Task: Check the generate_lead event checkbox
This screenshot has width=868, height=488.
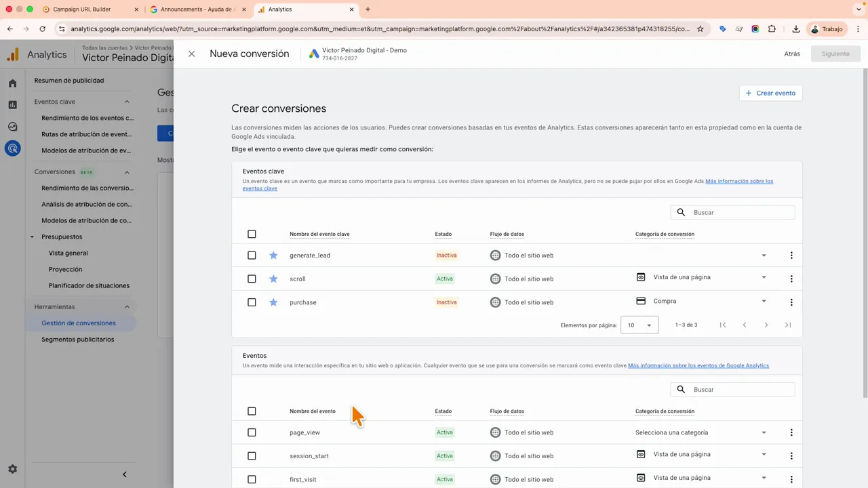Action: [x=252, y=256]
